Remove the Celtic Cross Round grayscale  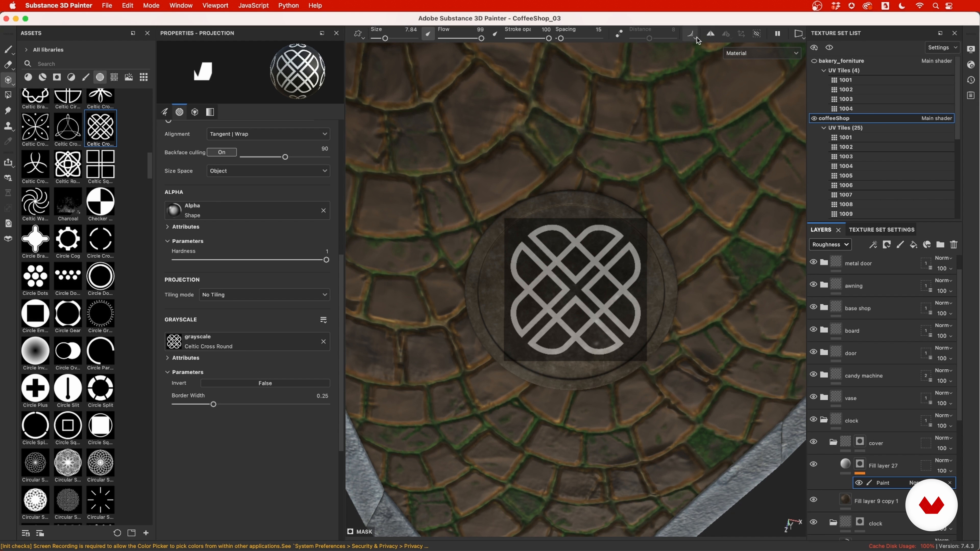point(323,342)
